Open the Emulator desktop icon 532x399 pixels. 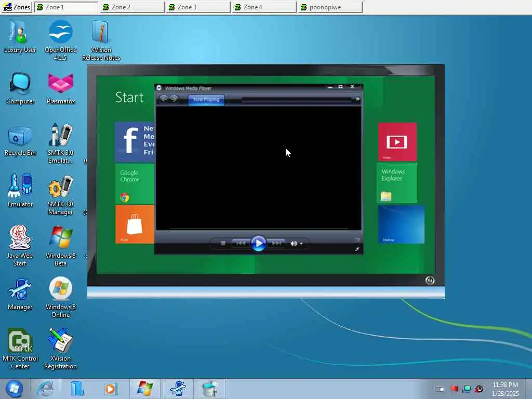(x=20, y=191)
